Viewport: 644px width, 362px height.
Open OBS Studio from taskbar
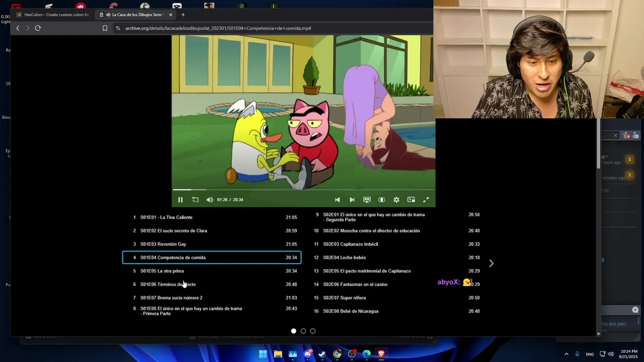click(x=352, y=354)
